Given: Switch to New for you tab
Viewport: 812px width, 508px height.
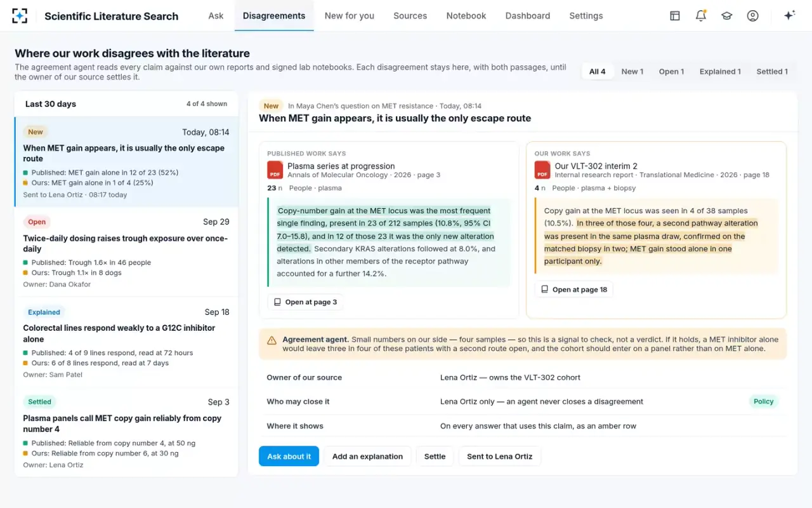Looking at the screenshot, I should (350, 16).
